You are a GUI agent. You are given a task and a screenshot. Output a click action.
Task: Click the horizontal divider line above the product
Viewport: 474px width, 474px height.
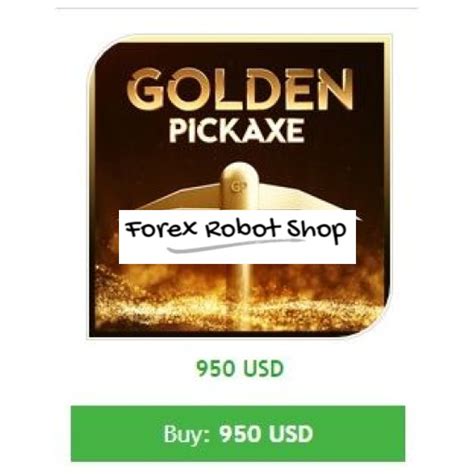coord(237,7)
